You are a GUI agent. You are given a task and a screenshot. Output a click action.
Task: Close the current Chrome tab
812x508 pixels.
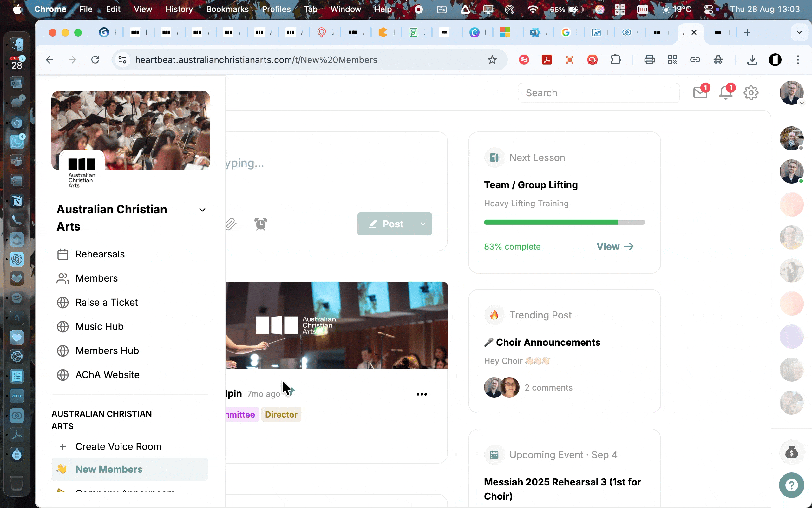(694, 32)
